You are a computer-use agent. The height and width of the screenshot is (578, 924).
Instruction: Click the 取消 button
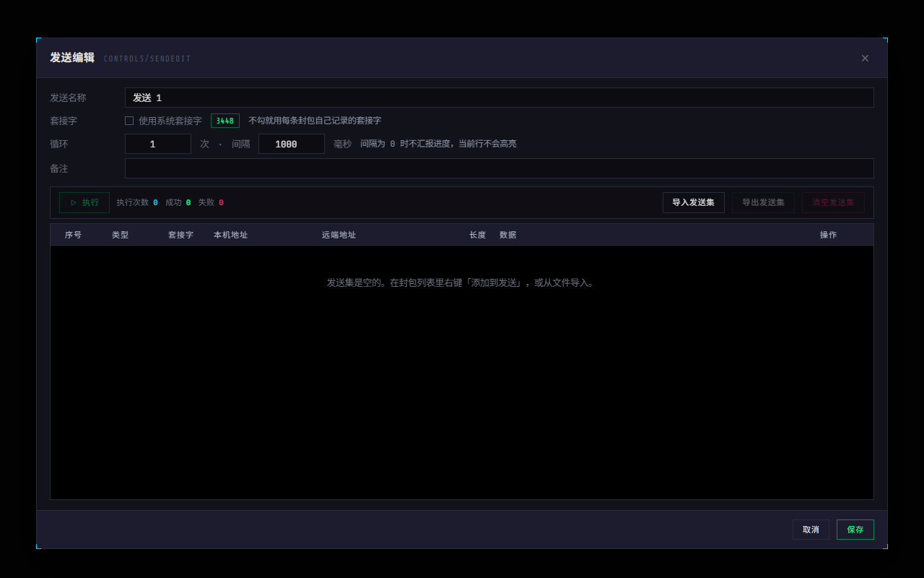[x=811, y=530]
